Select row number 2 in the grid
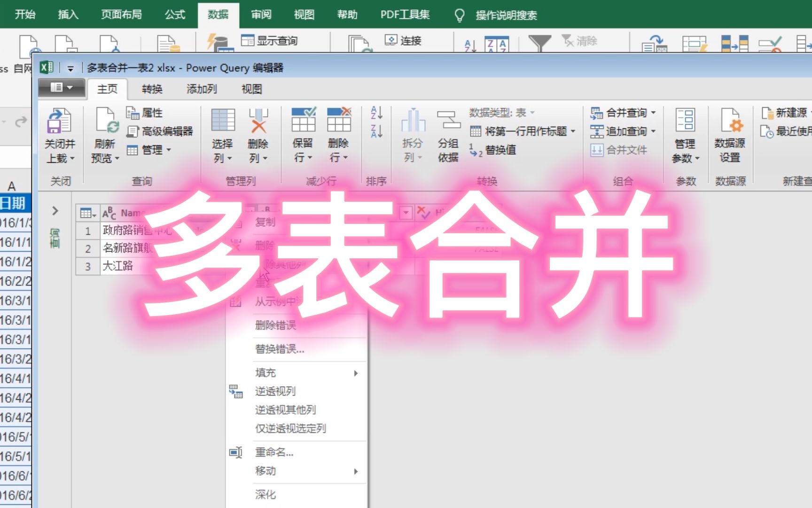The height and width of the screenshot is (508, 812). click(x=88, y=248)
